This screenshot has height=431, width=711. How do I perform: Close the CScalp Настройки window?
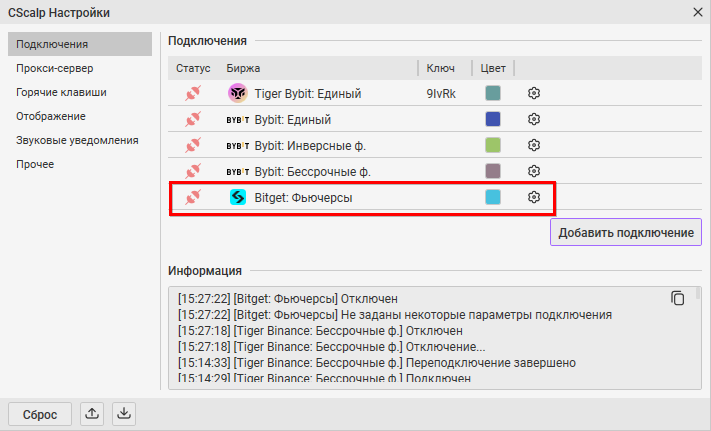(x=697, y=12)
